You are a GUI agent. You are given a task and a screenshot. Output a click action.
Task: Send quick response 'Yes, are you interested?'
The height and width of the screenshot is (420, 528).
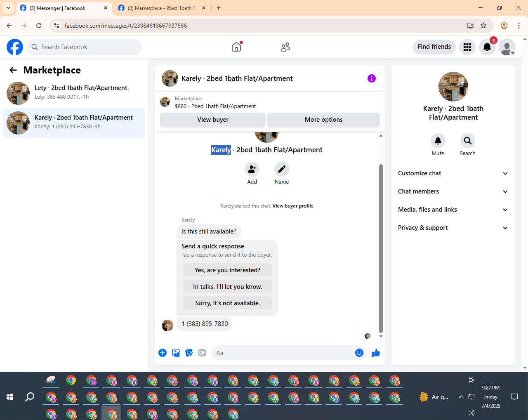pyautogui.click(x=228, y=270)
